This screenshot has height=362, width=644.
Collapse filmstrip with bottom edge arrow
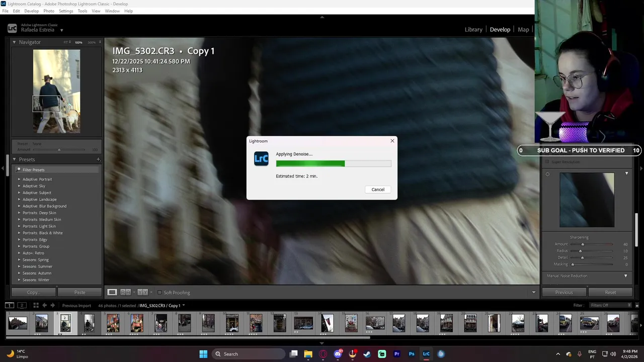pos(322,343)
